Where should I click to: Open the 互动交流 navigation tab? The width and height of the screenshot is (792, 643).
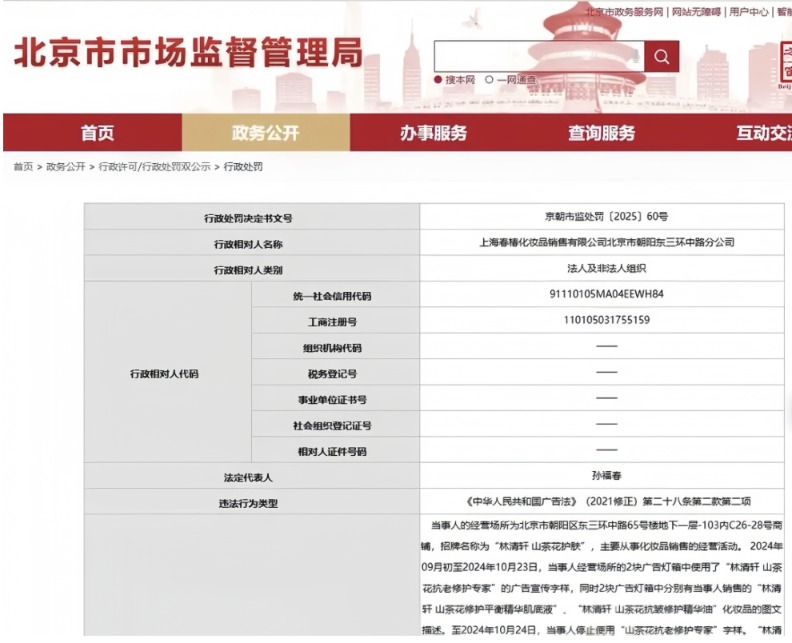click(763, 133)
